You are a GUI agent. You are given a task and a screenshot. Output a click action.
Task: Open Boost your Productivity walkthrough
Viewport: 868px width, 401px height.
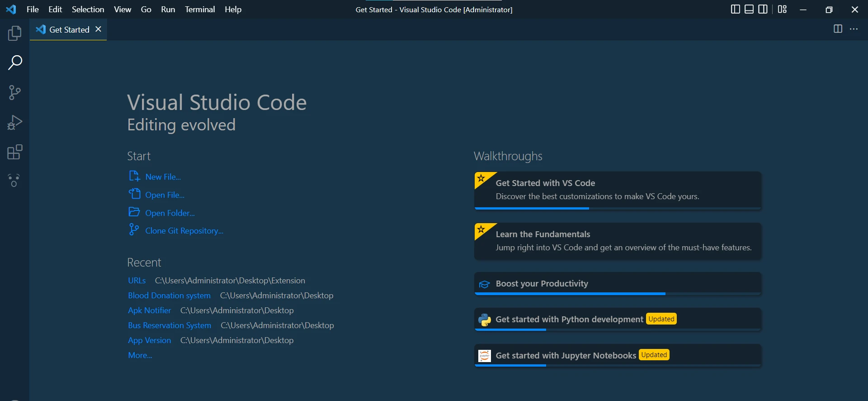[618, 284]
